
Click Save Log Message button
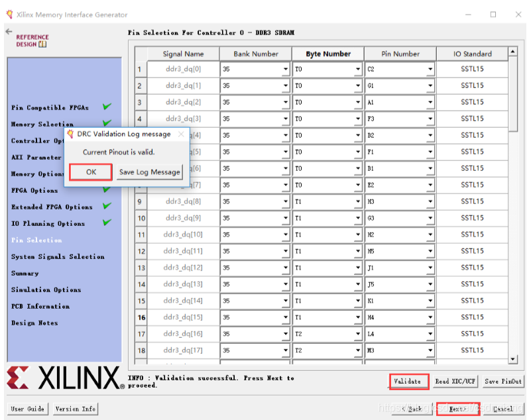149,172
